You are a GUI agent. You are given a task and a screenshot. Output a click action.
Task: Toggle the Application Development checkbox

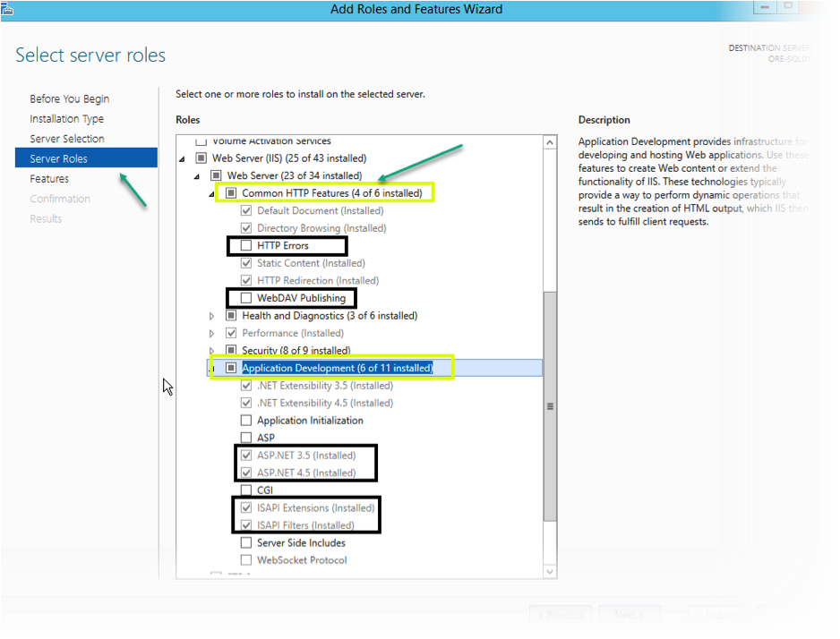tap(231, 368)
